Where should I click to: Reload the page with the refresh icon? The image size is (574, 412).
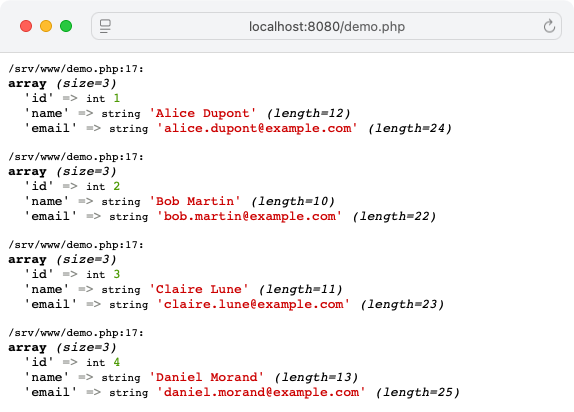549,26
